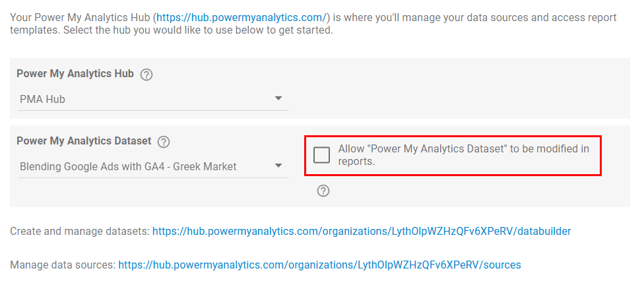The height and width of the screenshot is (285, 644).
Task: Expand the PMA Hub dropdown arrow
Action: [x=278, y=99]
